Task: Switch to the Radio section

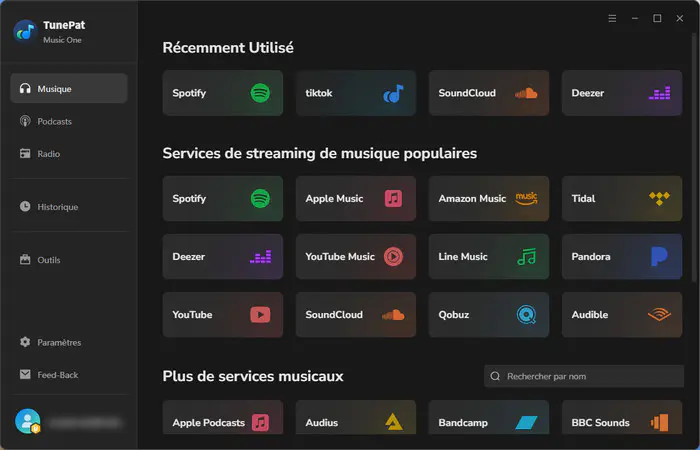Action: click(x=69, y=154)
